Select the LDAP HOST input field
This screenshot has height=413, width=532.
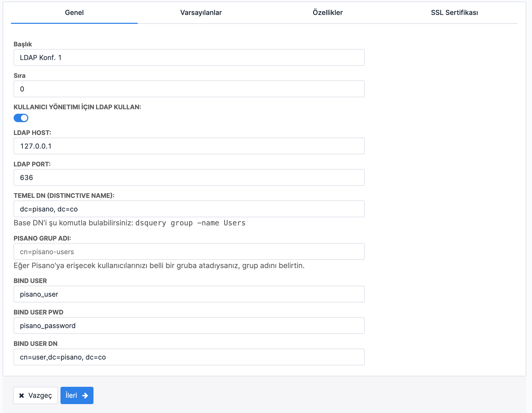click(x=189, y=146)
